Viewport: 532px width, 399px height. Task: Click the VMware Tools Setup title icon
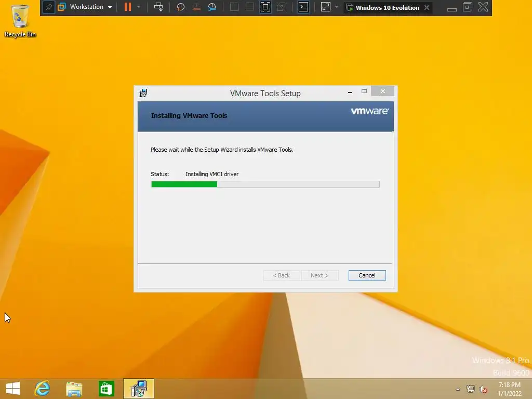(143, 93)
